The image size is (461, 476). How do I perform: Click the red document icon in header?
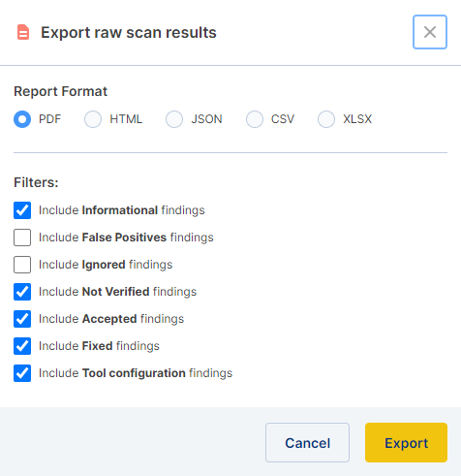(x=23, y=32)
